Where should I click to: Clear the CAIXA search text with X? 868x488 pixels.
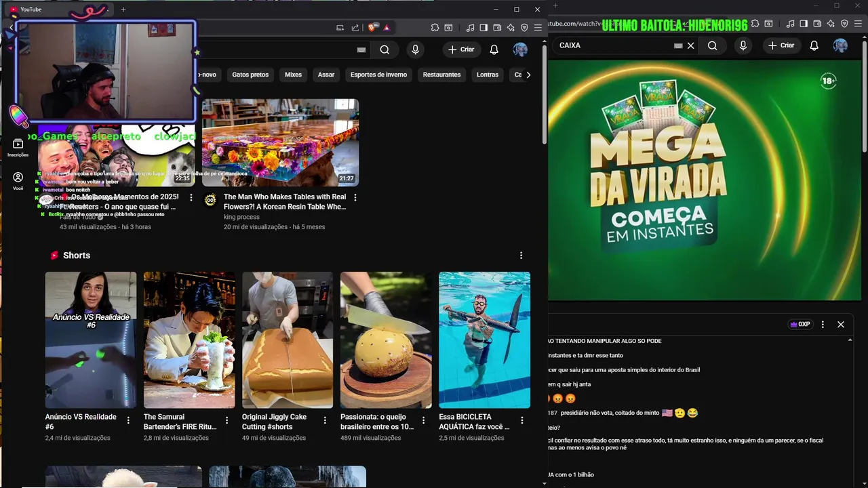[690, 45]
